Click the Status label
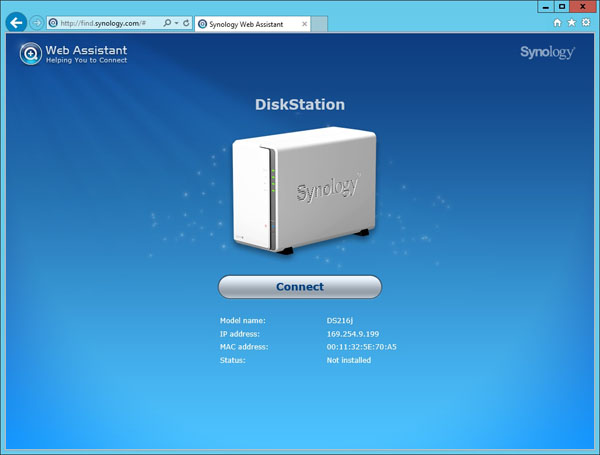The height and width of the screenshot is (455, 600). (233, 360)
